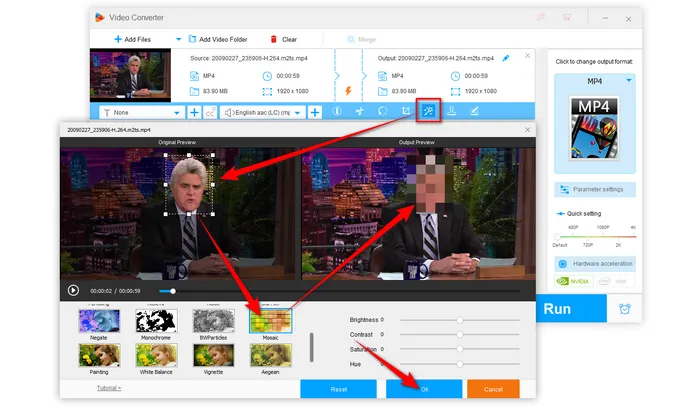The width and height of the screenshot is (700, 407).
Task: Adjust the Quick setting resolution slider
Action: point(557,237)
